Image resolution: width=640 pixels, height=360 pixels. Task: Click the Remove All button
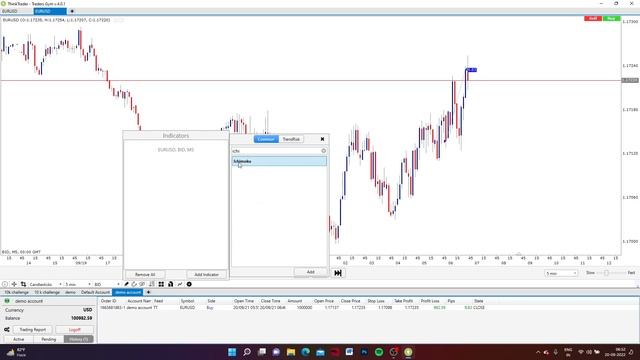coord(145,275)
